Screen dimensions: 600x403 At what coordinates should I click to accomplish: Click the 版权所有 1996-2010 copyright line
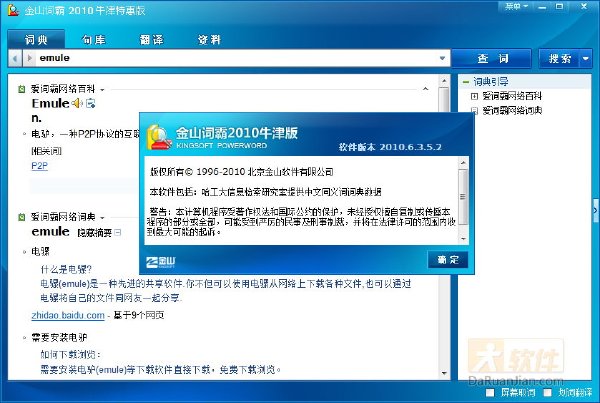(241, 172)
